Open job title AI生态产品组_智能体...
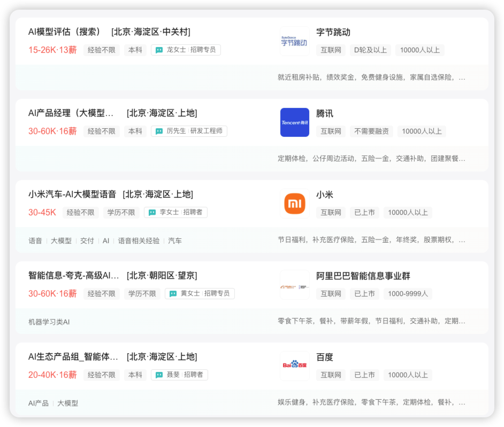The width and height of the screenshot is (504, 427). pos(73,356)
